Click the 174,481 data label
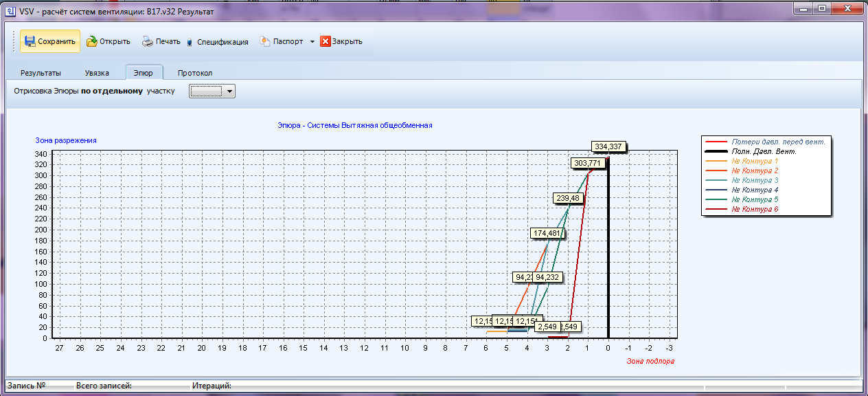 (547, 234)
